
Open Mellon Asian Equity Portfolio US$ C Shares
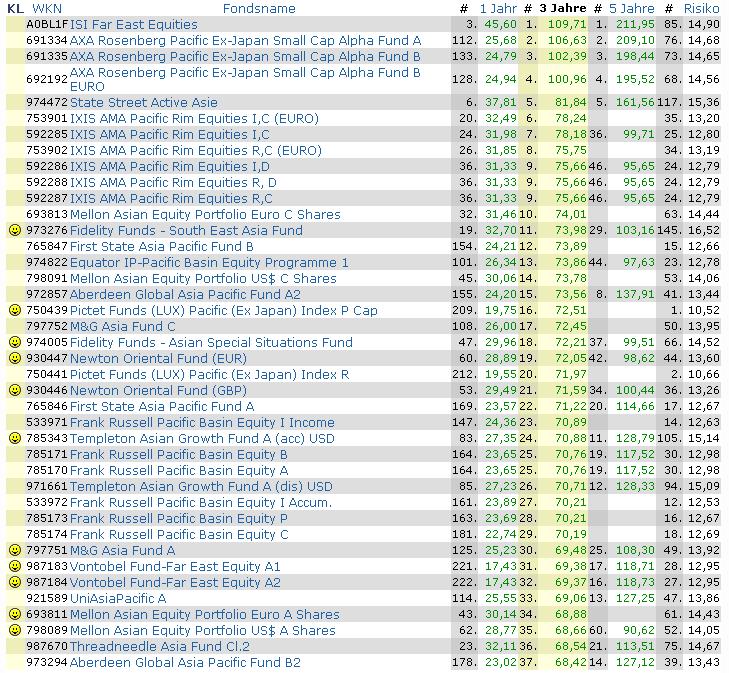tap(203, 278)
